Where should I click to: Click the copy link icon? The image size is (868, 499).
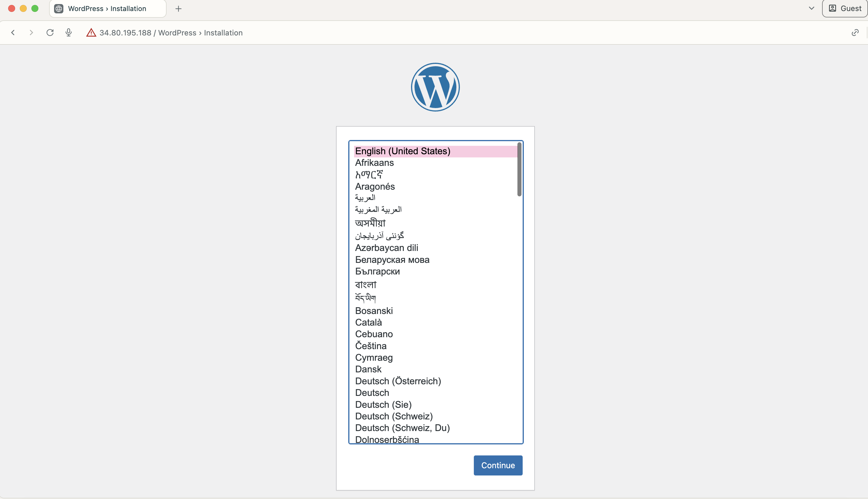855,33
